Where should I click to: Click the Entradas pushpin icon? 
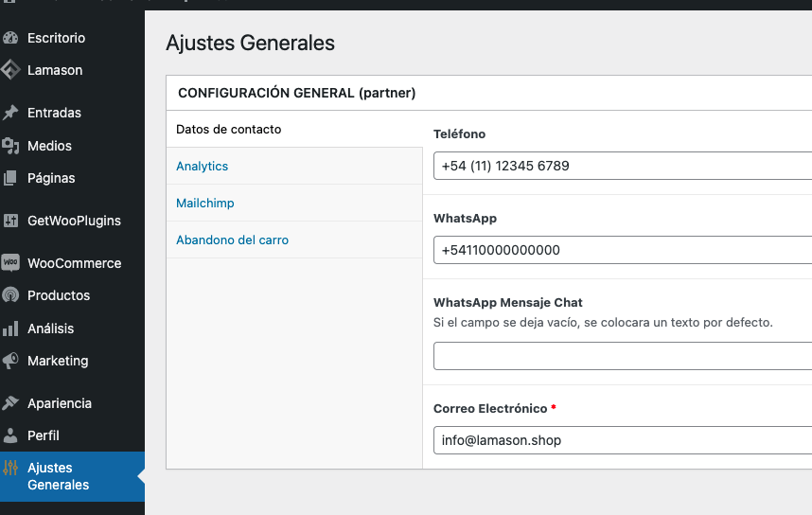click(11, 113)
